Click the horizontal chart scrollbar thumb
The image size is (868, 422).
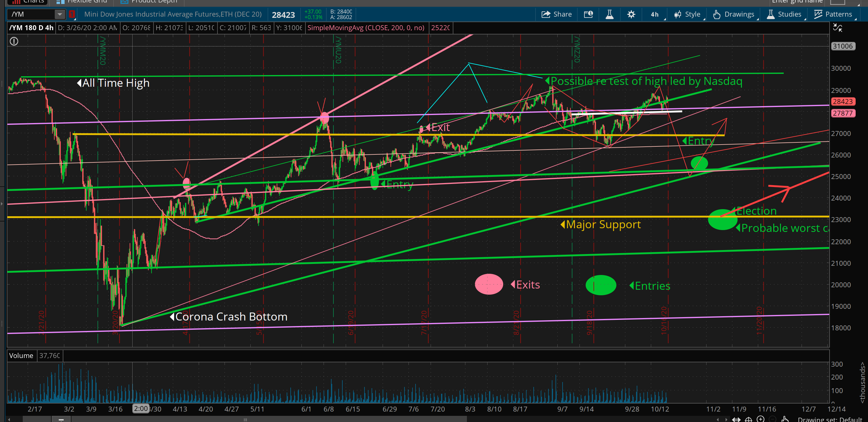tap(245, 419)
